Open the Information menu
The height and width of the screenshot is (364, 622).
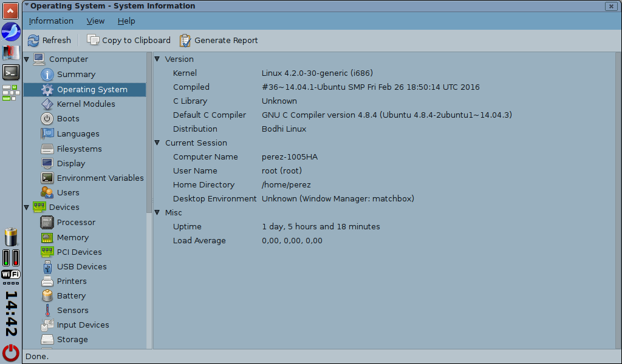point(51,21)
